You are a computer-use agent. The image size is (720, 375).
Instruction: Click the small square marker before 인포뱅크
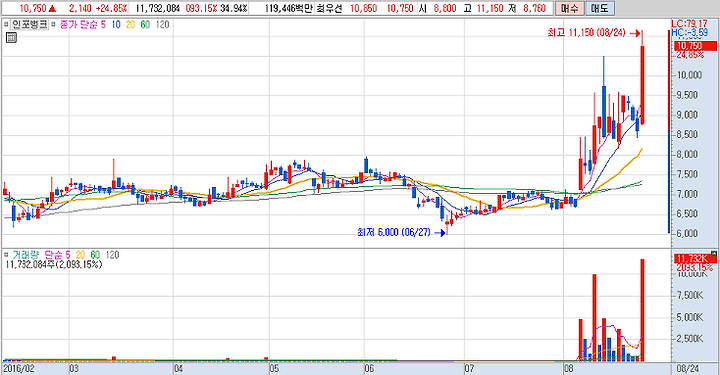(x=6, y=24)
